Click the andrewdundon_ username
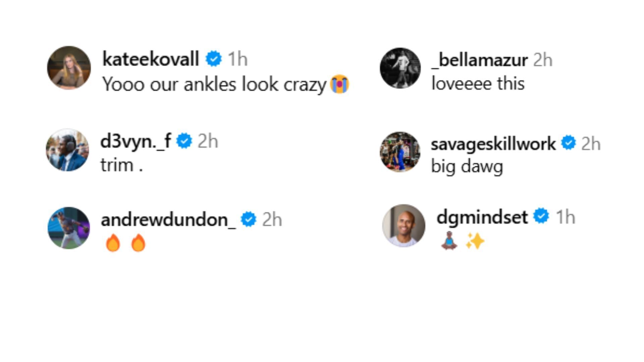 point(168,220)
